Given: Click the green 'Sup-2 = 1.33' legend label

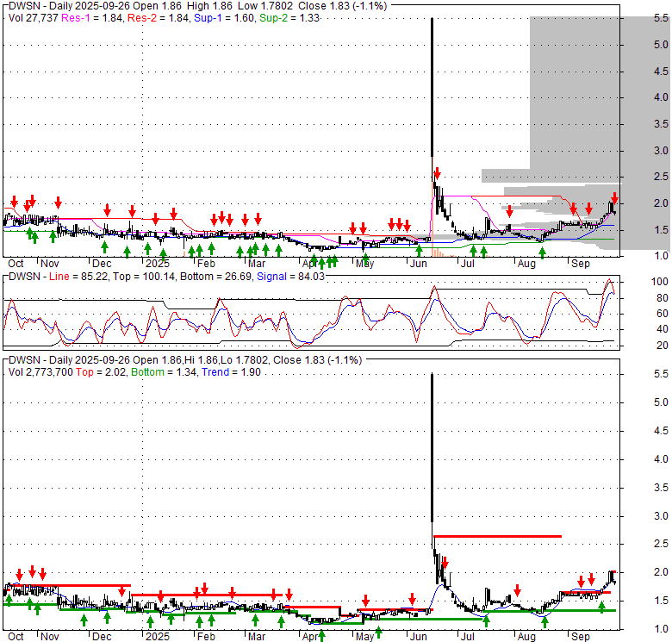Looking at the screenshot, I should point(289,18).
